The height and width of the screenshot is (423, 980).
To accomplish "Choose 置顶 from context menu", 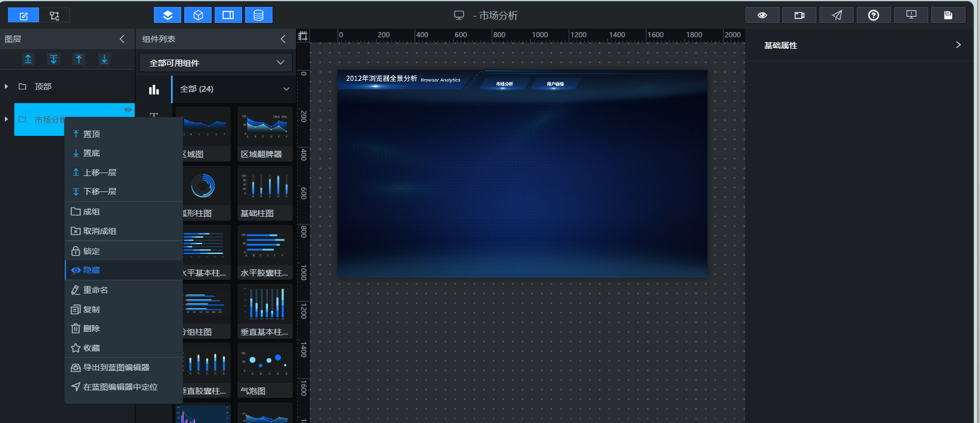I will coord(123,134).
